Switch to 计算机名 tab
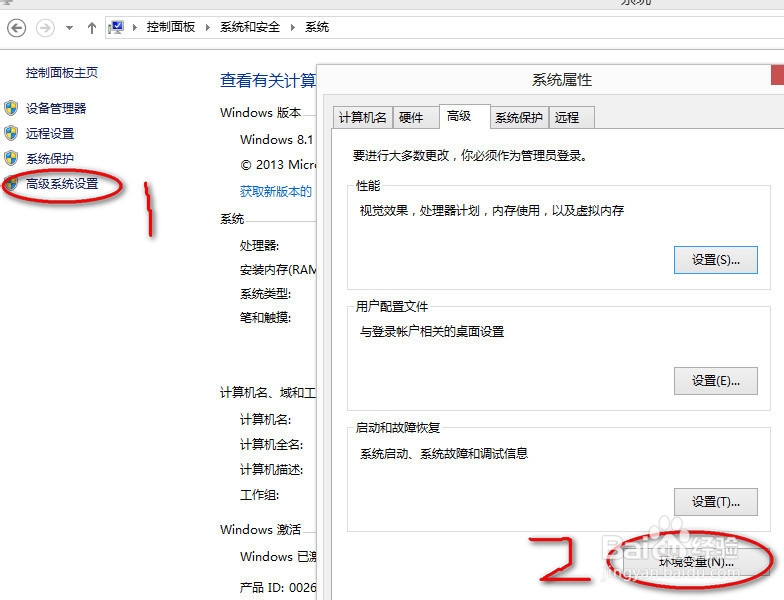The width and height of the screenshot is (784, 600). click(x=362, y=118)
